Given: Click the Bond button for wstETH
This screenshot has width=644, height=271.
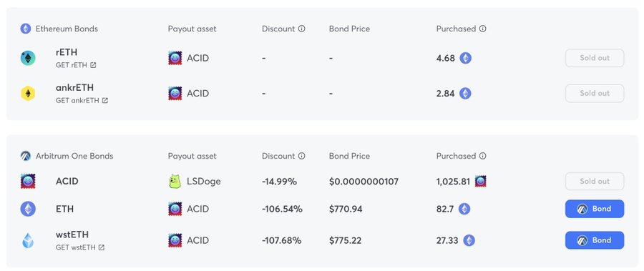Looking at the screenshot, I should tap(595, 240).
